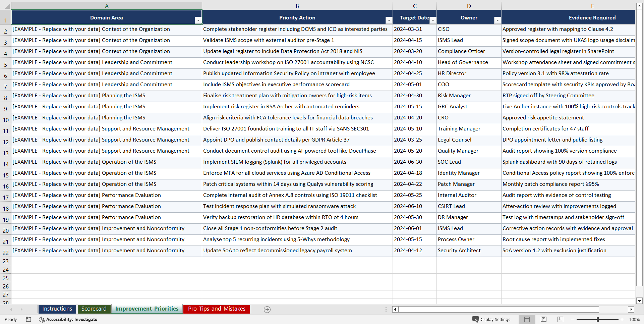Open the Scorecard sheet
Image resolution: width=644 pixels, height=324 pixels.
pos(94,309)
